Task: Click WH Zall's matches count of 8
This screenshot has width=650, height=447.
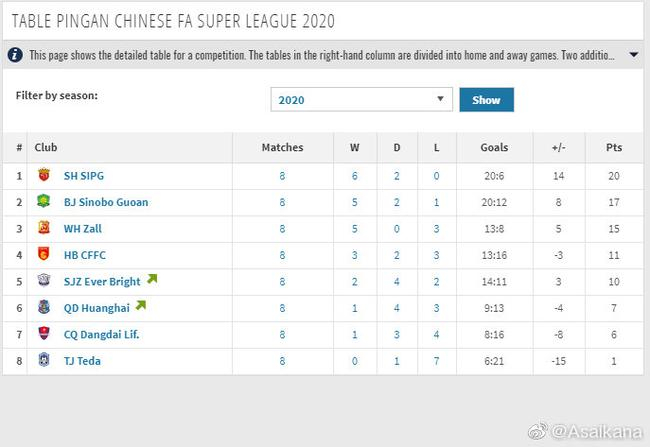Action: pos(282,228)
